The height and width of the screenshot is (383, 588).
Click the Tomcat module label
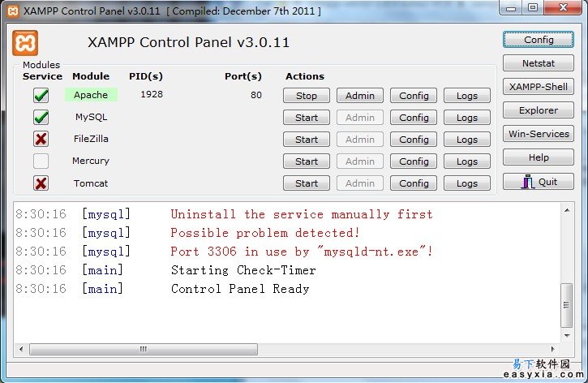coord(91,183)
